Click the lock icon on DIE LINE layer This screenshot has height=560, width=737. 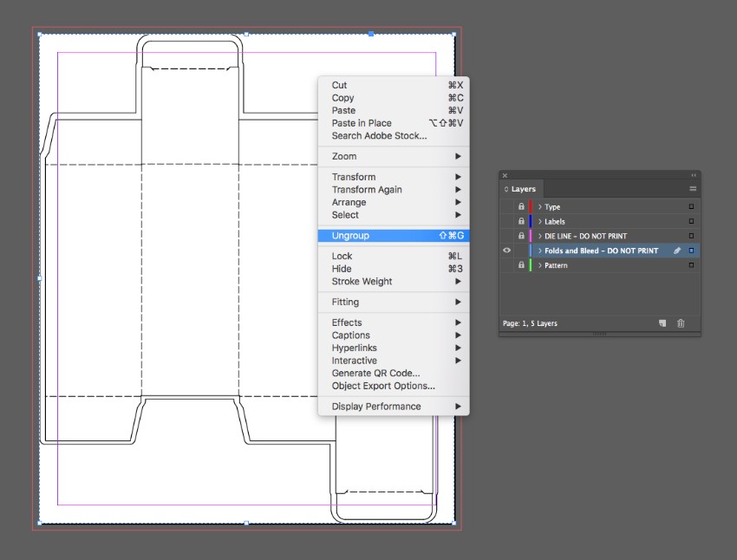521,236
